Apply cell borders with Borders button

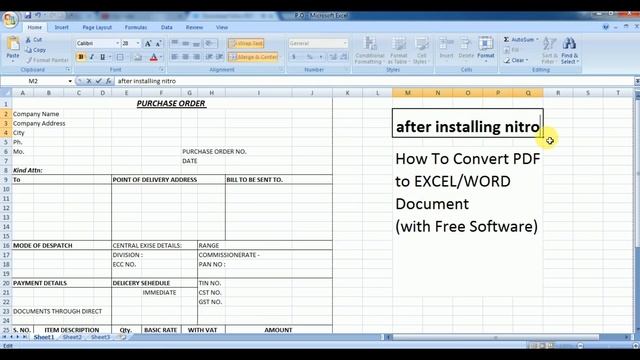120,57
